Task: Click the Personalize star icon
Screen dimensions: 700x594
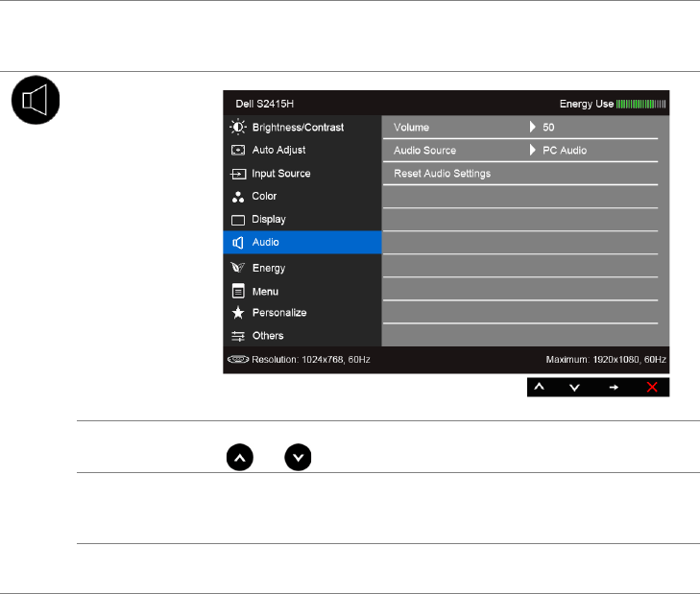Action: (x=238, y=313)
